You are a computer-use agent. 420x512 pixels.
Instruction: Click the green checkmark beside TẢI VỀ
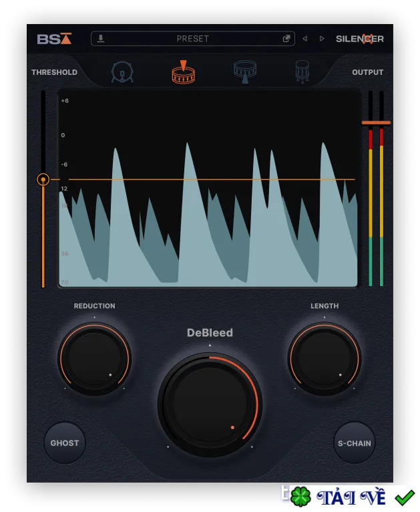coord(405,497)
